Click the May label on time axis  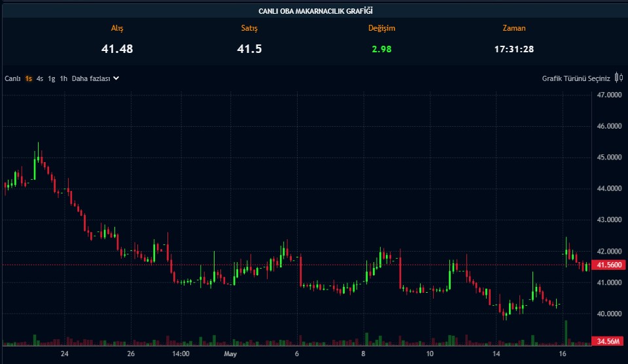point(230,354)
